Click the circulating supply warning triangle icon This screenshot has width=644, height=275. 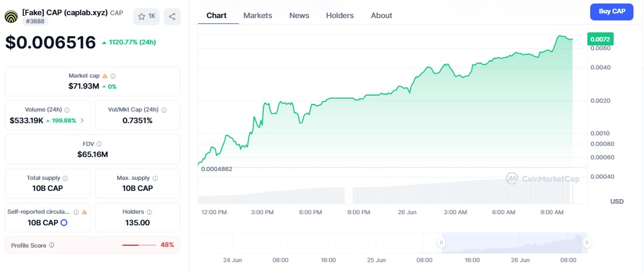coord(84,212)
